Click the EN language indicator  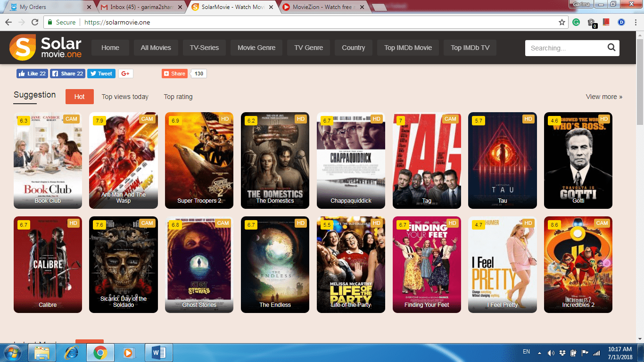click(x=527, y=352)
